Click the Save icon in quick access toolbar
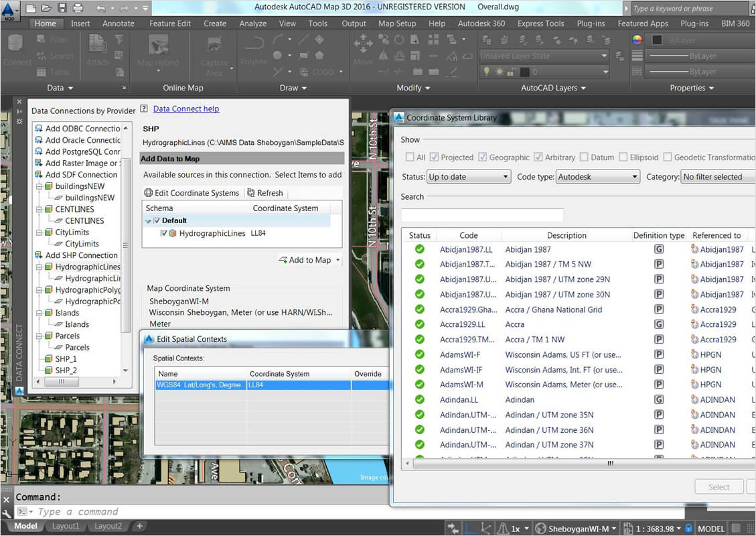This screenshot has height=536, width=756. tap(62, 8)
